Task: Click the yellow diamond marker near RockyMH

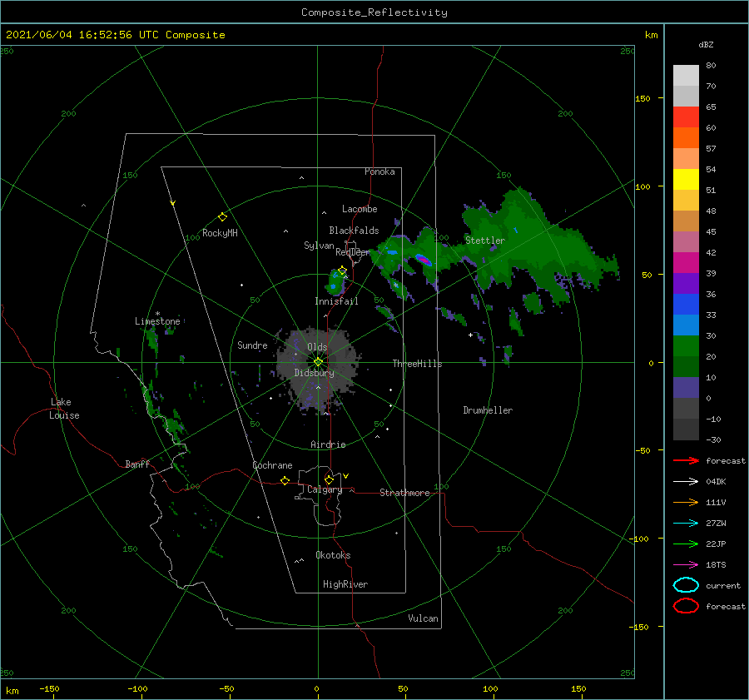Action: click(222, 217)
